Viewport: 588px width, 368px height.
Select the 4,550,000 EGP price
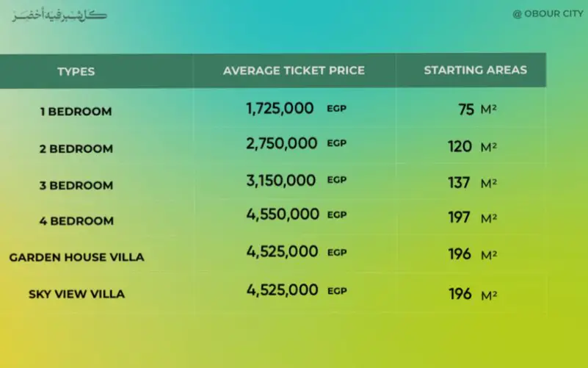click(x=296, y=214)
